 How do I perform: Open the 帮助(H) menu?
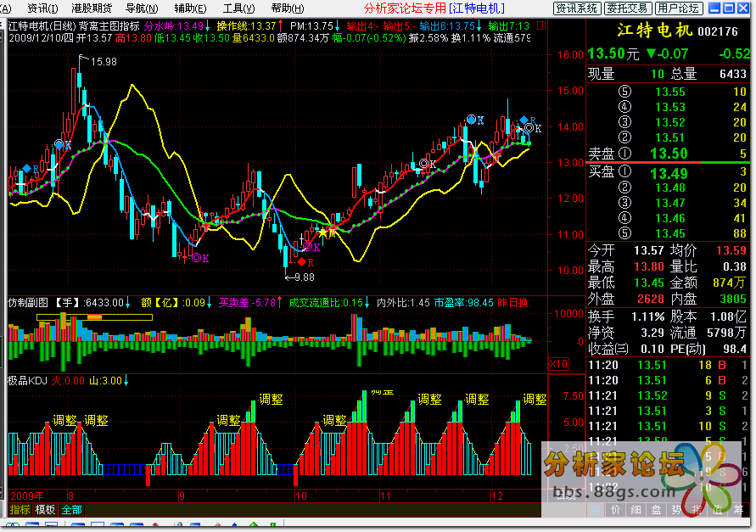(288, 8)
